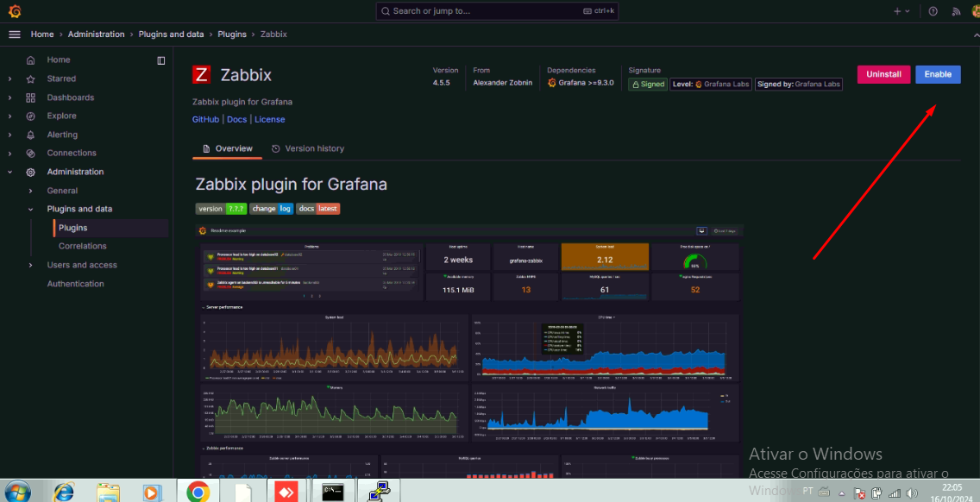Viewport: 980px width, 502px height.
Task: Click the docs latest badge
Action: [x=317, y=209]
